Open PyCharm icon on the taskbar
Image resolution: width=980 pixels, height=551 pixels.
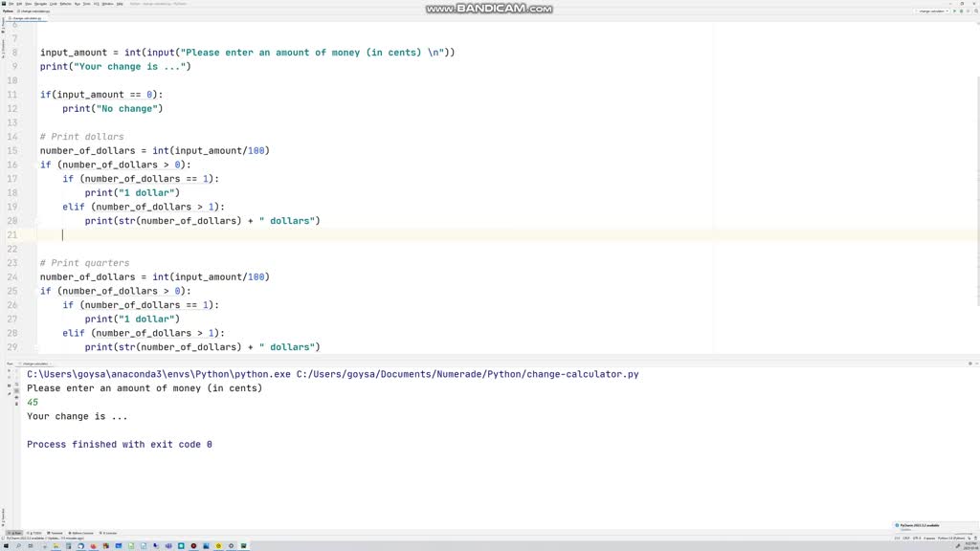pyautogui.click(x=244, y=546)
